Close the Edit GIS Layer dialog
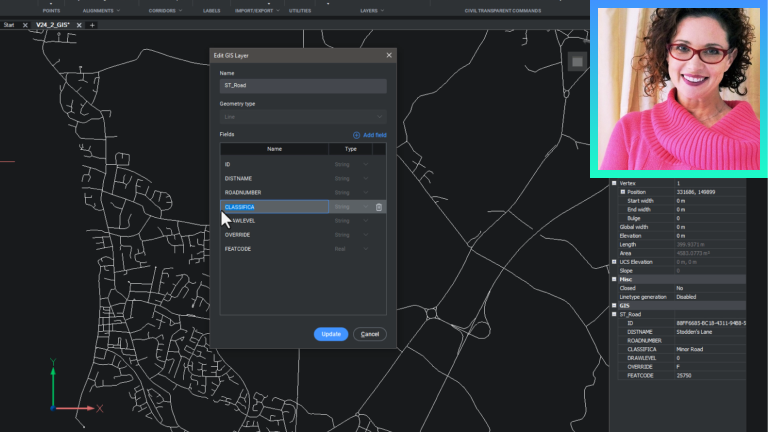 click(389, 55)
